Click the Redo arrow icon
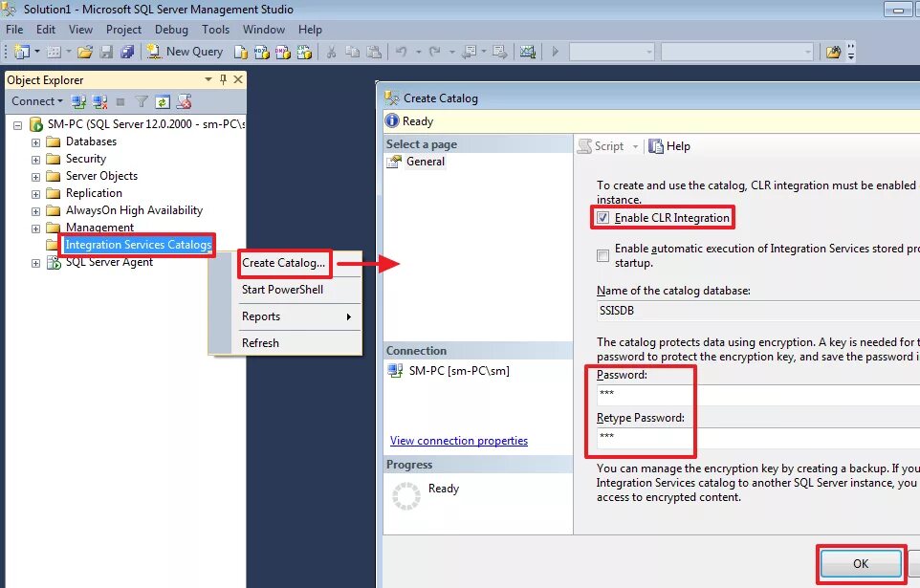The height and width of the screenshot is (588, 920). [x=435, y=52]
